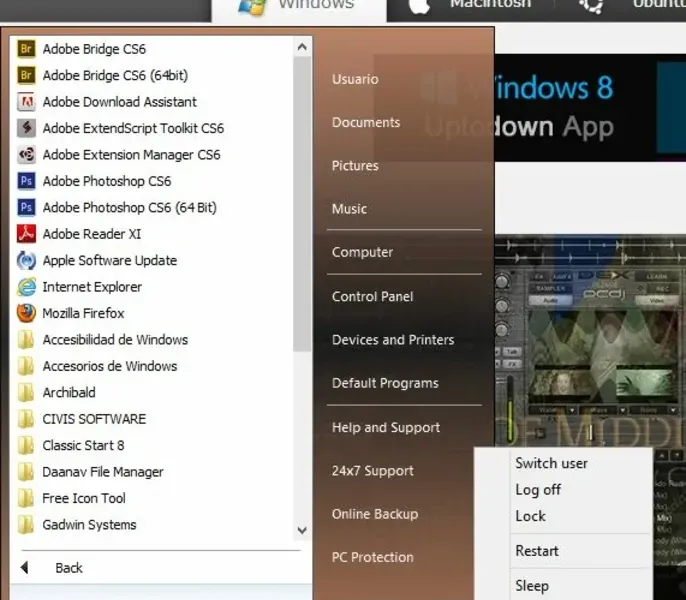The image size is (686, 600).
Task: Click Apple Software Update icon
Action: tap(26, 260)
